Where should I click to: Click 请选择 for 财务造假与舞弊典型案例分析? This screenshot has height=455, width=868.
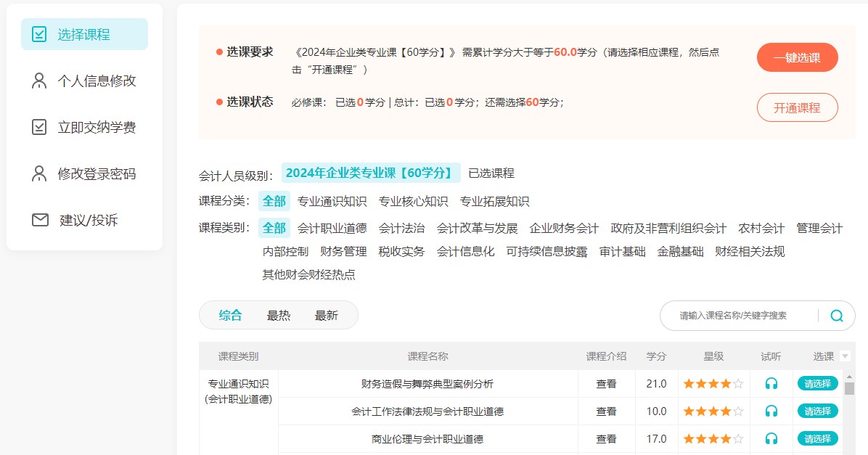(x=818, y=384)
